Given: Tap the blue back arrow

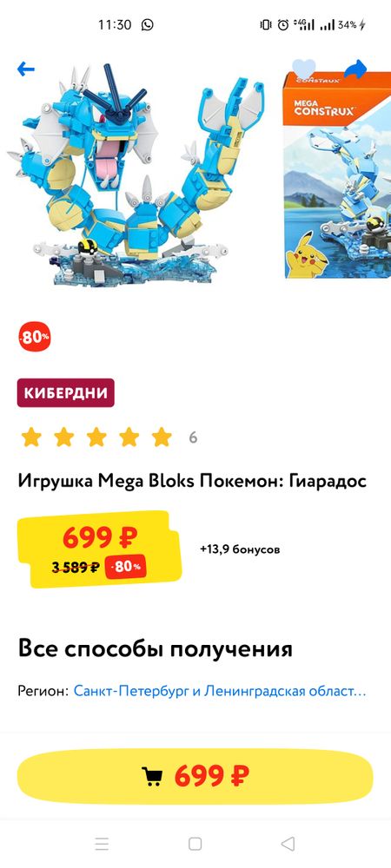Looking at the screenshot, I should click(25, 69).
